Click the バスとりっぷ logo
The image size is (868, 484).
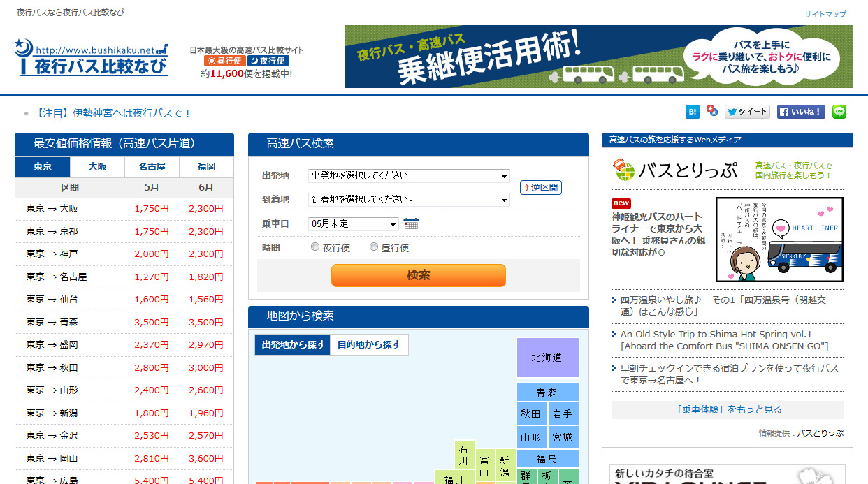point(674,170)
